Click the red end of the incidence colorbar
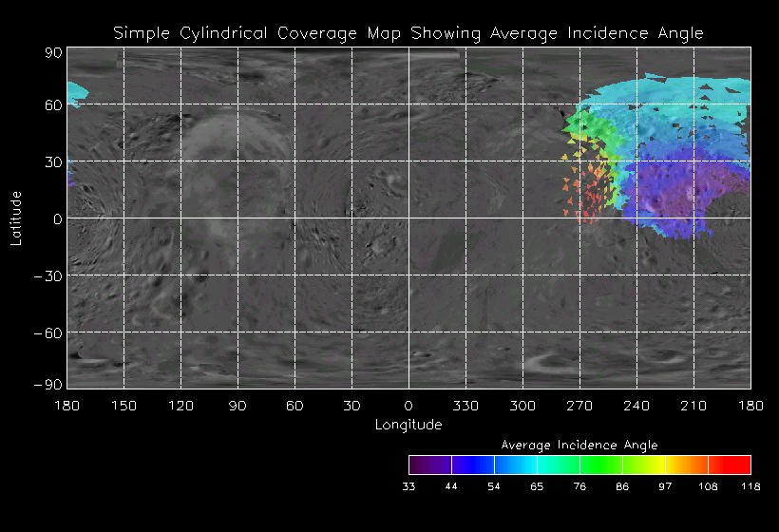 pos(735,465)
